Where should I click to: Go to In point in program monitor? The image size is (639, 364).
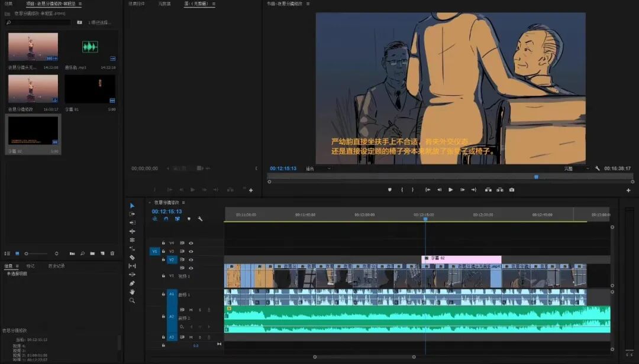tap(428, 190)
